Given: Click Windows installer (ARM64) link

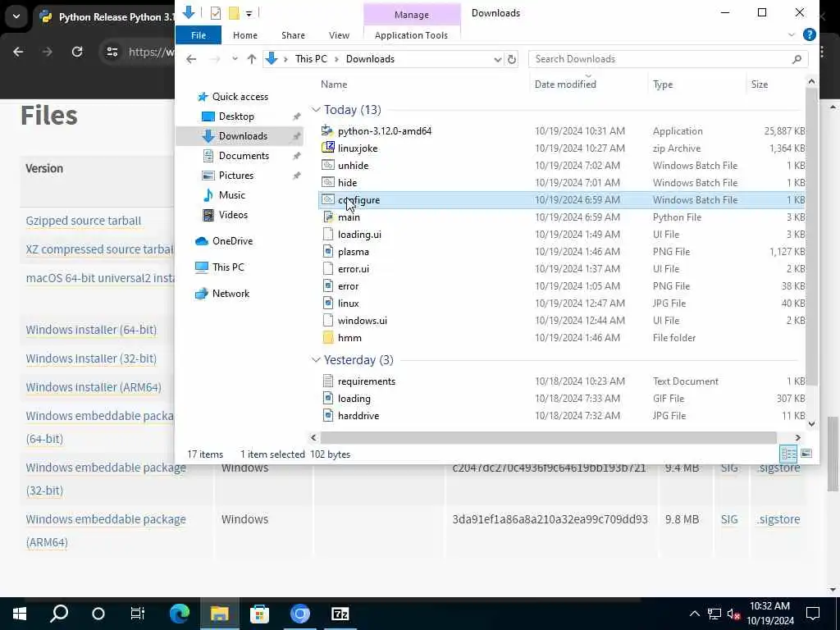Looking at the screenshot, I should point(94,387).
